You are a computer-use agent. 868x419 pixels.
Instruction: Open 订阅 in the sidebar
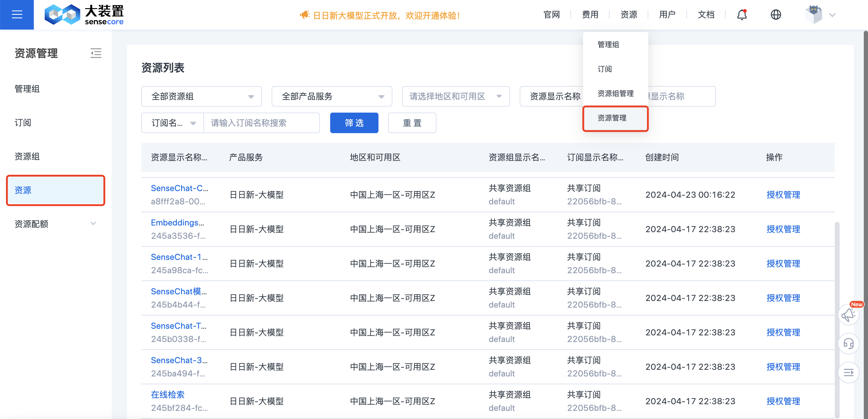coord(23,123)
